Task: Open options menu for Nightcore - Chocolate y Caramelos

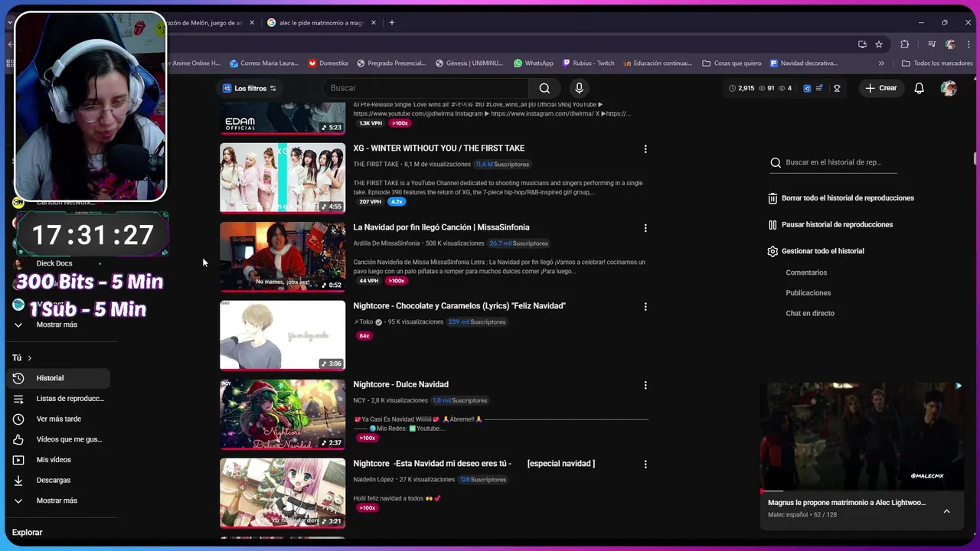Action: 645,307
